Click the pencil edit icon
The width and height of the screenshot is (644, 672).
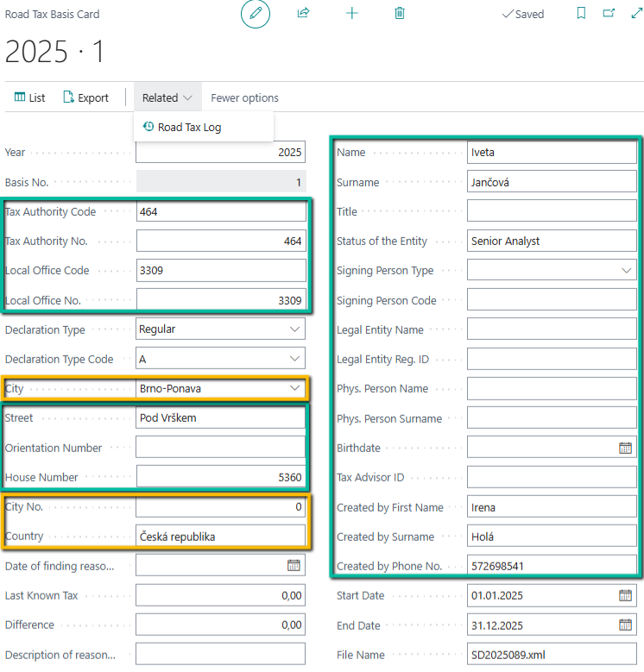(256, 14)
